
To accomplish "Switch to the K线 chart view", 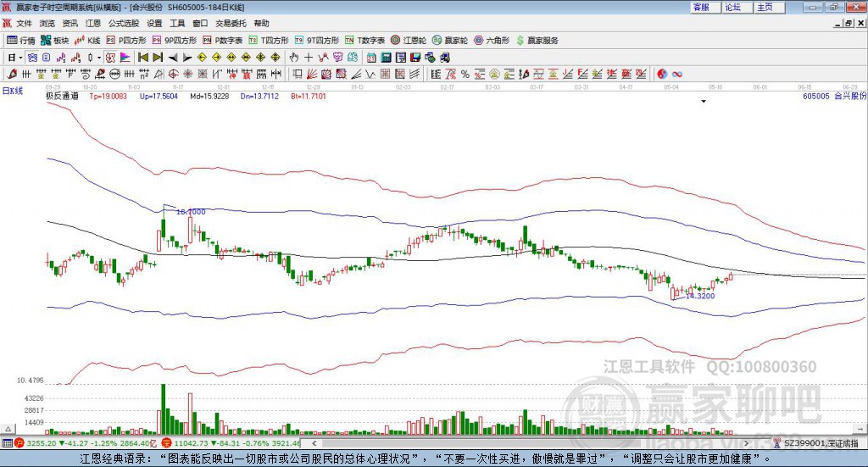I will 88,41.
